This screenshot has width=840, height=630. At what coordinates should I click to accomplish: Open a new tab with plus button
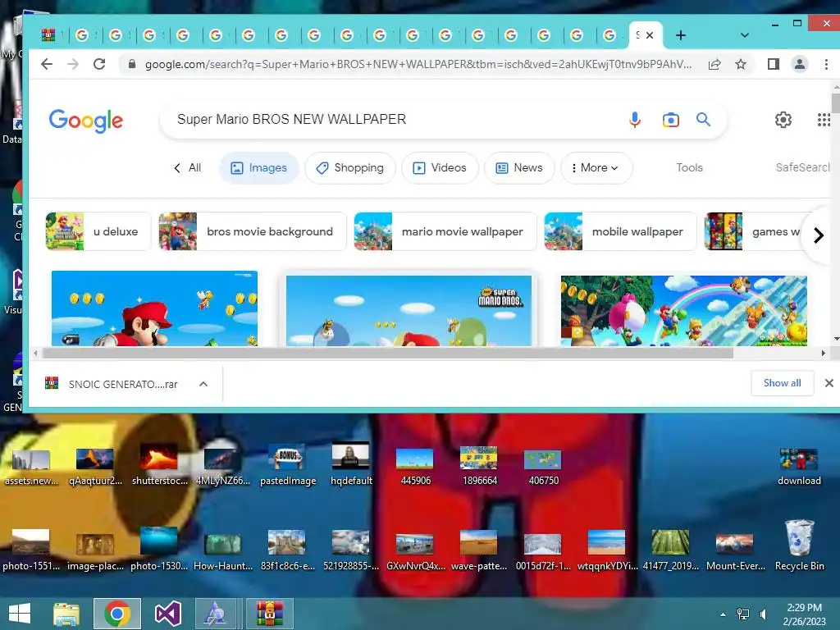(x=680, y=35)
